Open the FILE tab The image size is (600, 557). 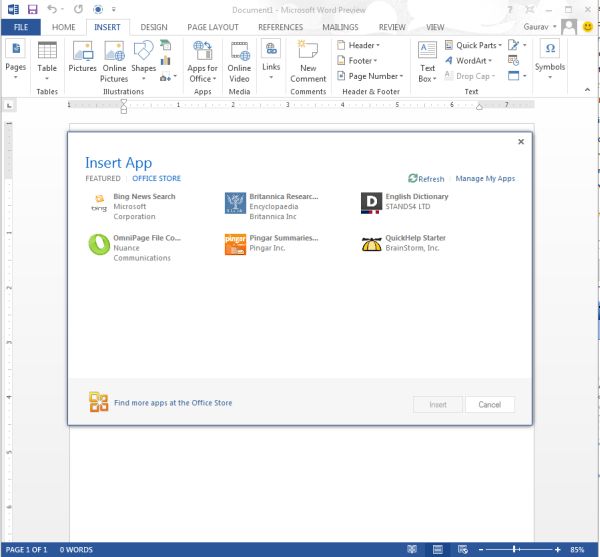[x=21, y=27]
